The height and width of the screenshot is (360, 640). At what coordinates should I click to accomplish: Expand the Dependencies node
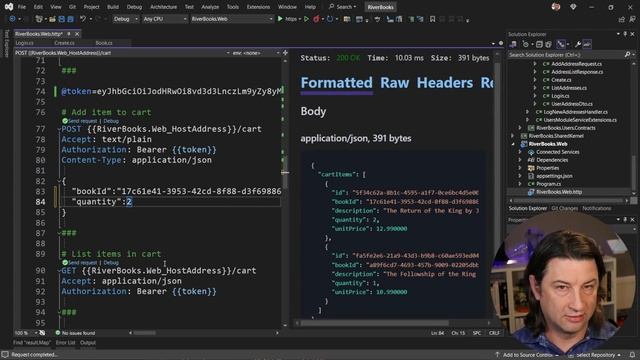(x=520, y=160)
